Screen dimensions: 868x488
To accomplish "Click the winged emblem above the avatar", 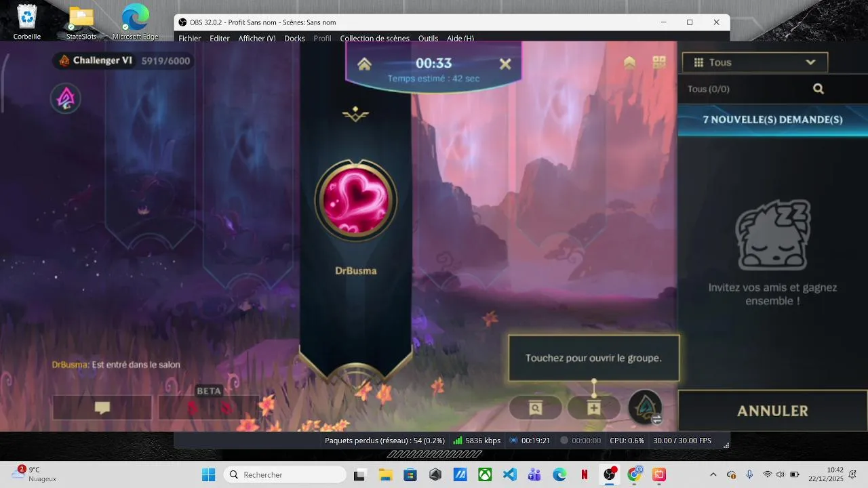I will pyautogui.click(x=355, y=115).
